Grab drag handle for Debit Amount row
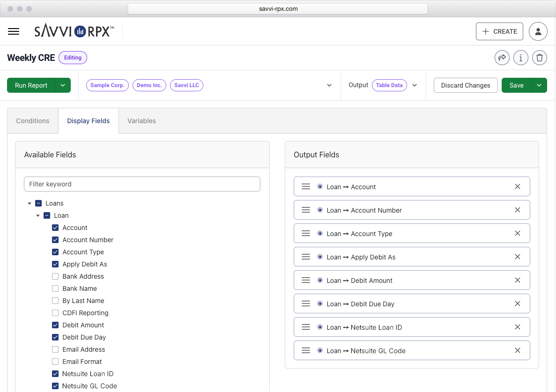Screen dimensions: 556x392 point(306,280)
